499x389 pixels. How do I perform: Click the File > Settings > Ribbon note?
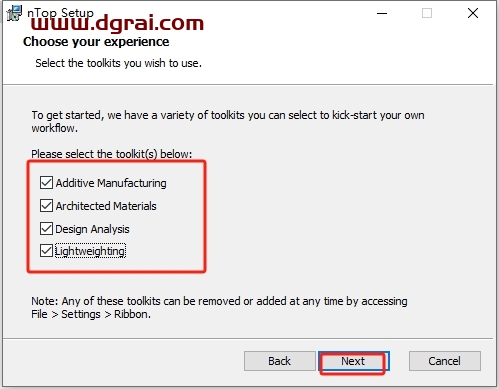click(x=91, y=314)
